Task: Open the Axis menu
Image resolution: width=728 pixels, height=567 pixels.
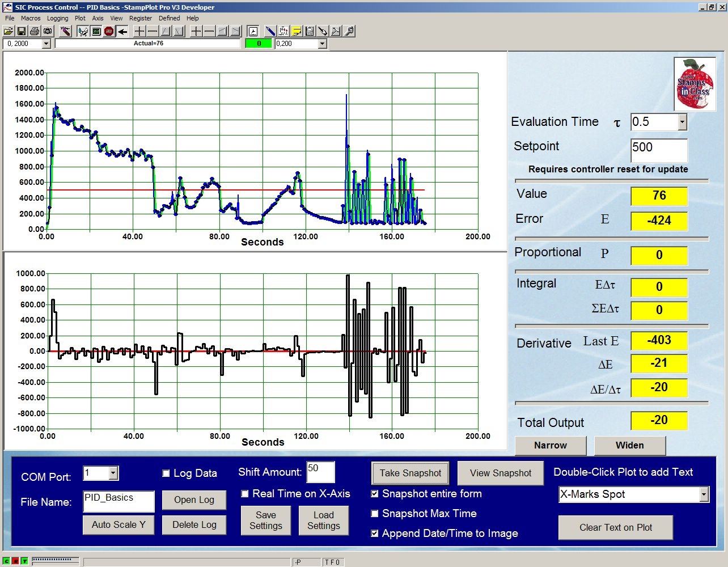Action: (x=98, y=18)
